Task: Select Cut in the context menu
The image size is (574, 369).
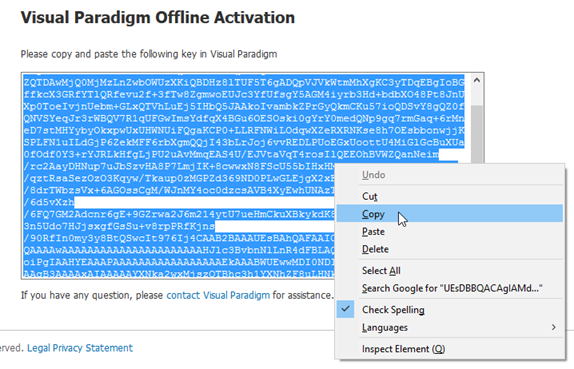Action: click(450, 196)
